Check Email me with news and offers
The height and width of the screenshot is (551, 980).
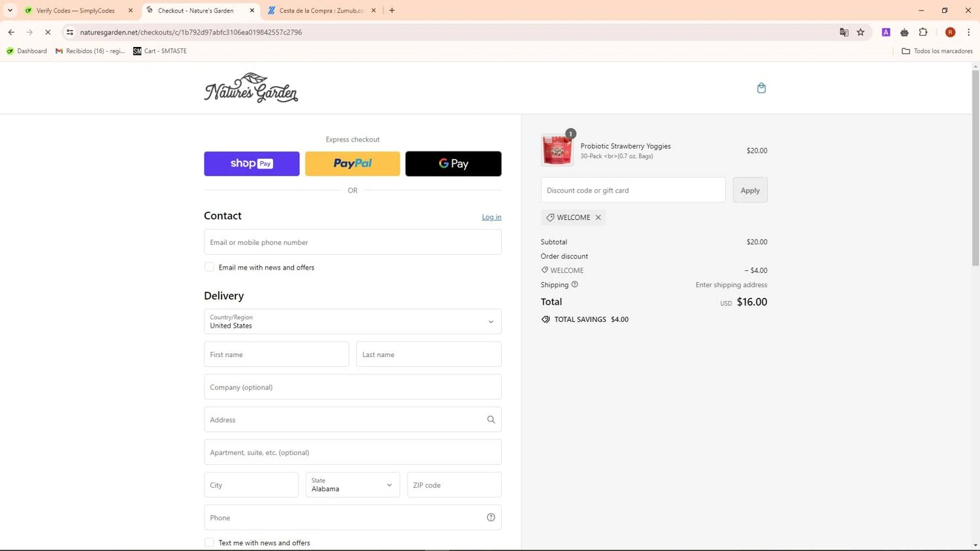coord(209,267)
